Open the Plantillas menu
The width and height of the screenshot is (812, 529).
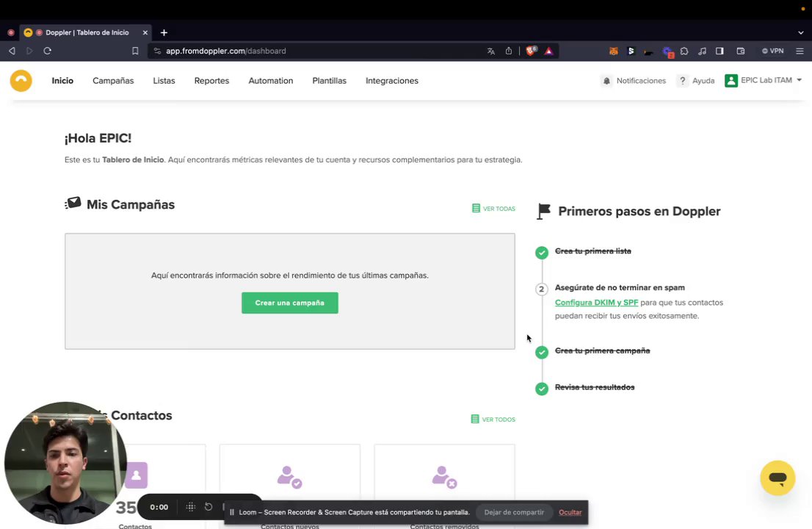pyautogui.click(x=330, y=81)
